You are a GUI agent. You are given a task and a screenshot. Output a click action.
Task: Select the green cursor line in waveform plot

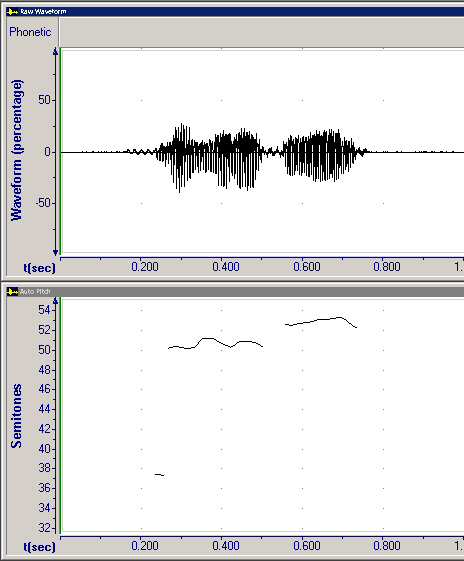pos(60,151)
